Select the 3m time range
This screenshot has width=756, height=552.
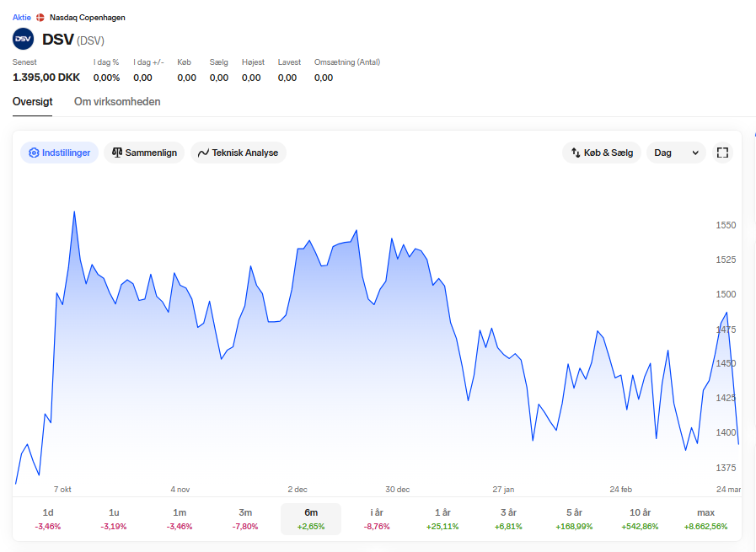click(x=245, y=519)
